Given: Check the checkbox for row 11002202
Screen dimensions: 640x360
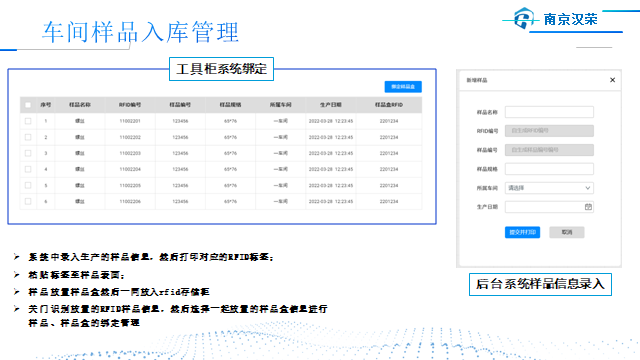Looking at the screenshot, I should [28, 137].
